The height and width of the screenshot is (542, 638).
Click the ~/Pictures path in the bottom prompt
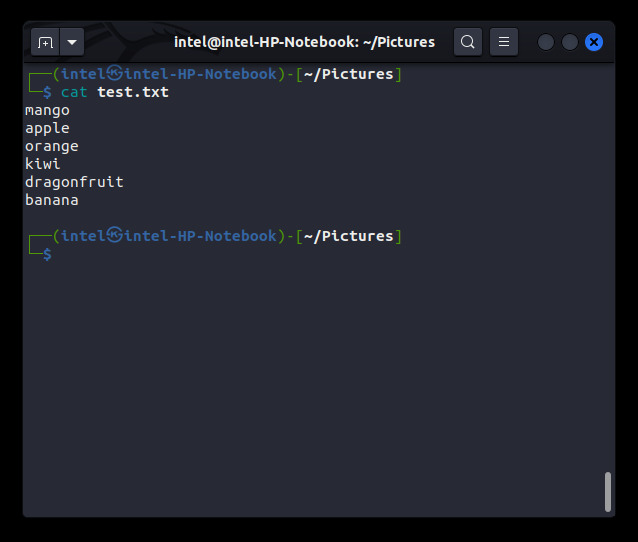[x=348, y=236]
